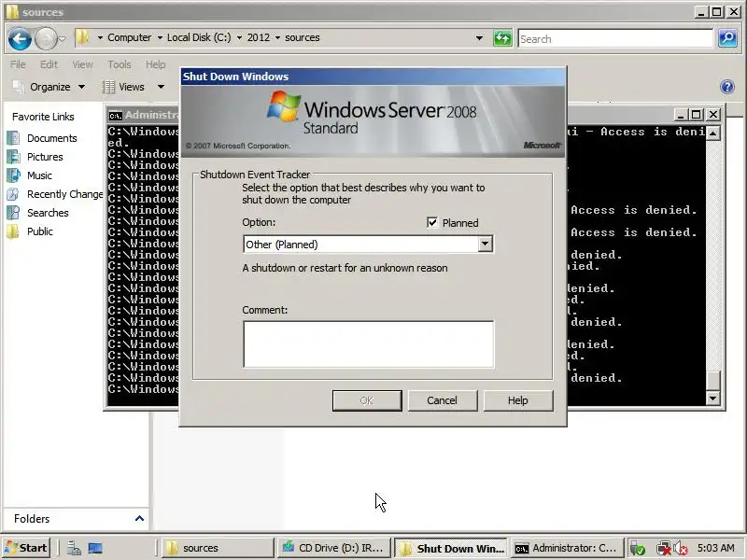Viewport: 747px width, 560px height.
Task: Switch to Shut Down Windows taskbar button
Action: point(450,548)
